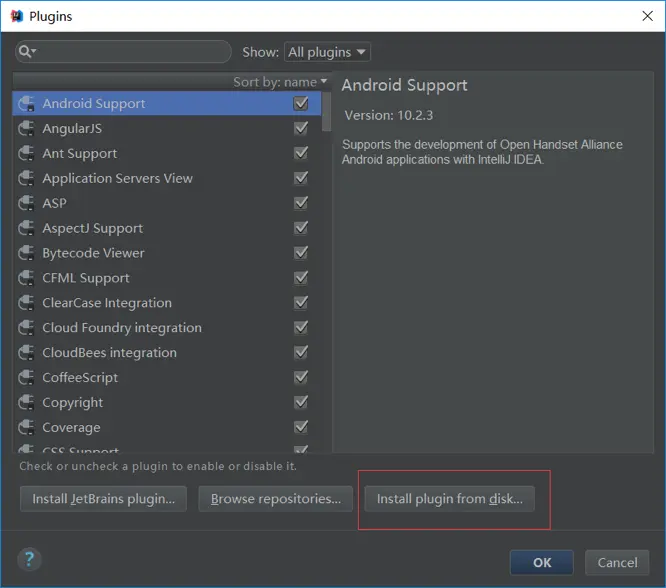Open the Show All plugins dropdown
Viewport: 666px width, 588px height.
tap(327, 52)
